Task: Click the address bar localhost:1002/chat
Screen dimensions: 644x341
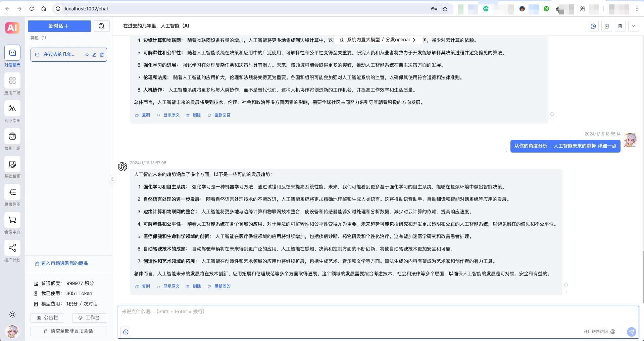Action: pos(86,9)
